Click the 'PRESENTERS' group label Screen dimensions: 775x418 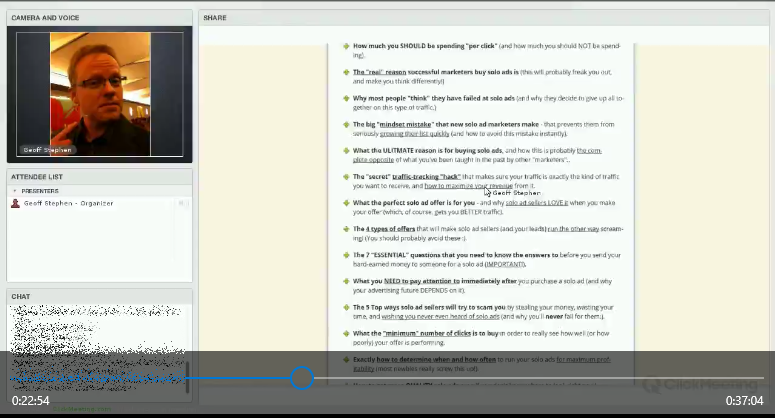coord(40,191)
